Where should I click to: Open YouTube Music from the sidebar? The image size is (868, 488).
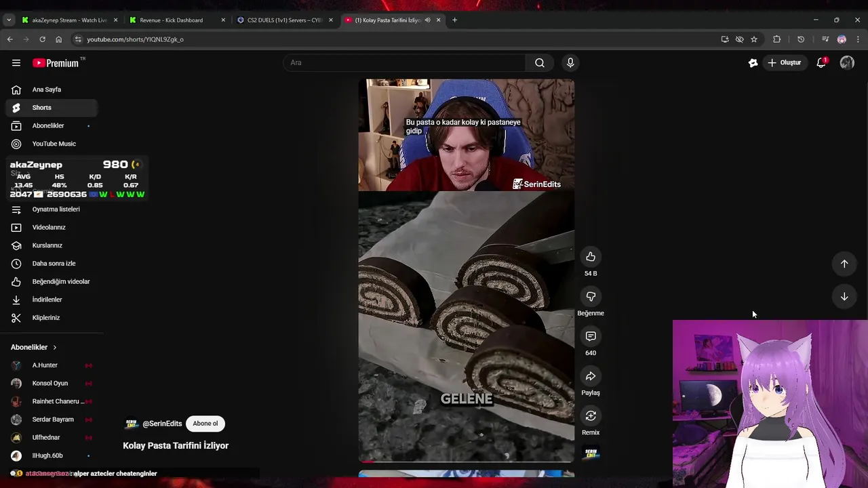point(52,144)
